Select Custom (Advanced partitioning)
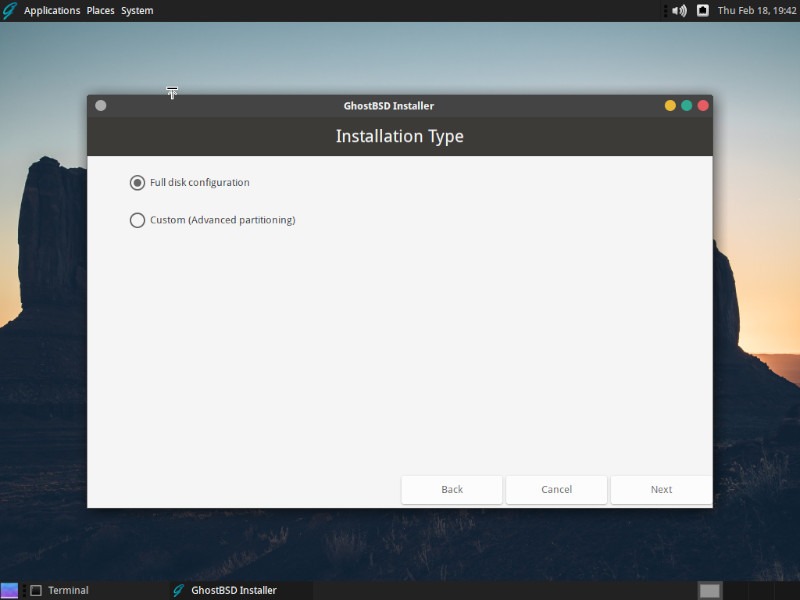 coord(137,220)
